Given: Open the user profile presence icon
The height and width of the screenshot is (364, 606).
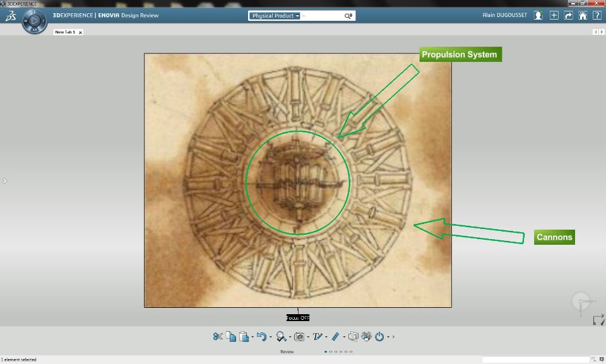Looking at the screenshot, I should 538,15.
